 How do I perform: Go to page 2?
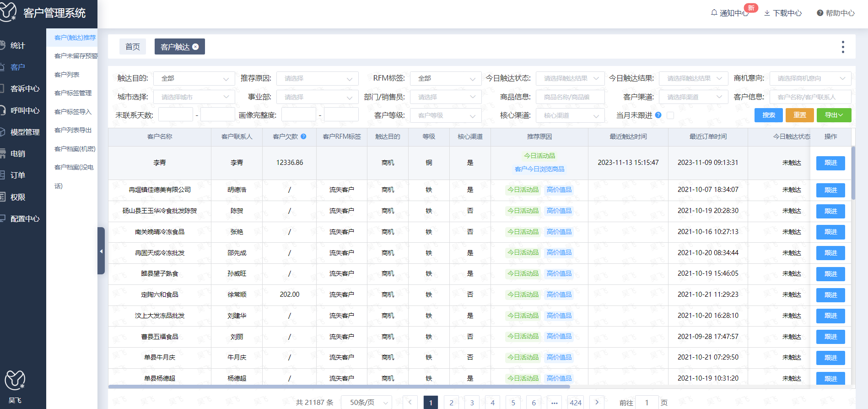pyautogui.click(x=451, y=403)
